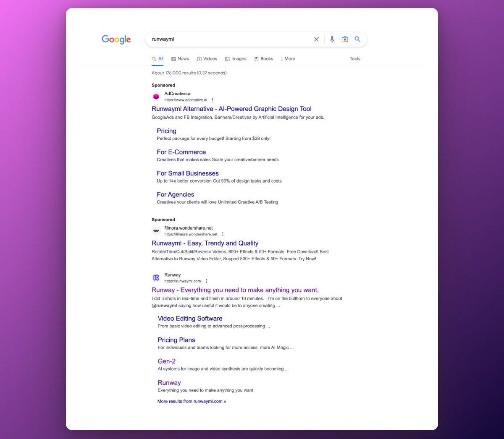Switch to the Images tab
Image resolution: width=504 pixels, height=439 pixels.
(x=236, y=59)
